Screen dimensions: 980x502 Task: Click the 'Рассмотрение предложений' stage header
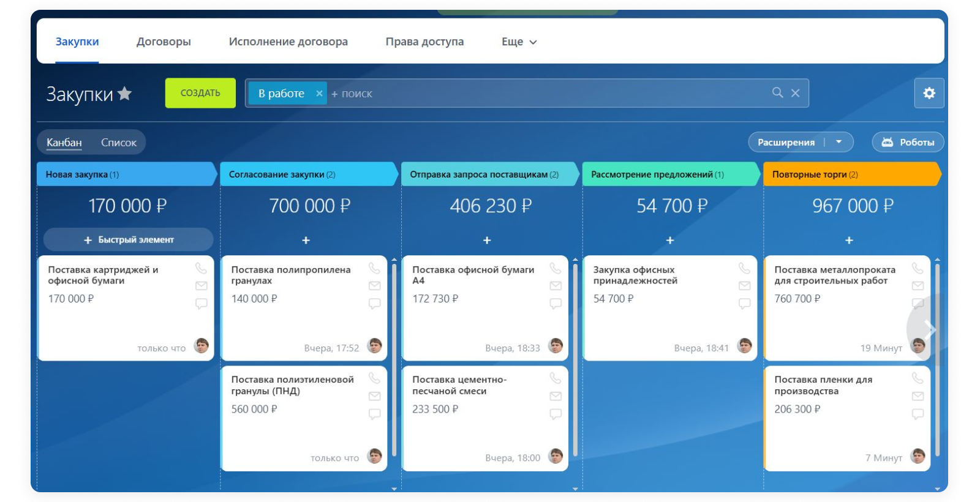(671, 174)
